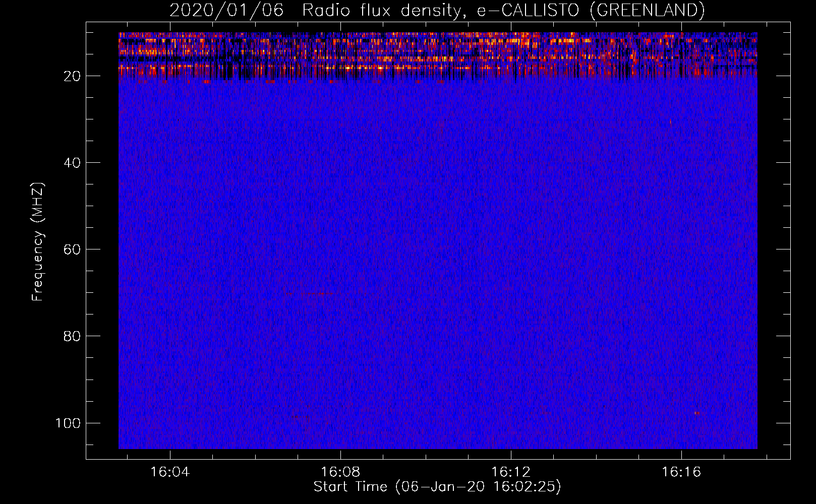Click the Radio flux density title words
This screenshot has height=504, width=816.
pyautogui.click(x=385, y=10)
